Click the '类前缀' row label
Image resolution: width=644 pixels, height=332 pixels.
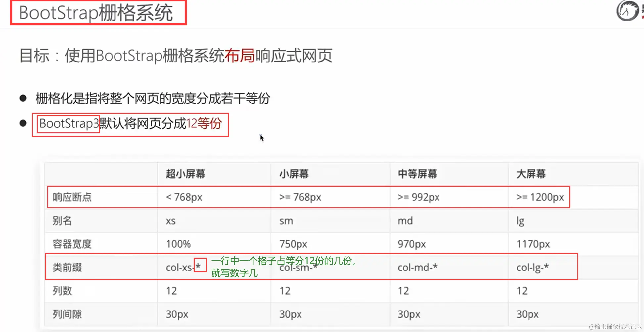point(67,267)
